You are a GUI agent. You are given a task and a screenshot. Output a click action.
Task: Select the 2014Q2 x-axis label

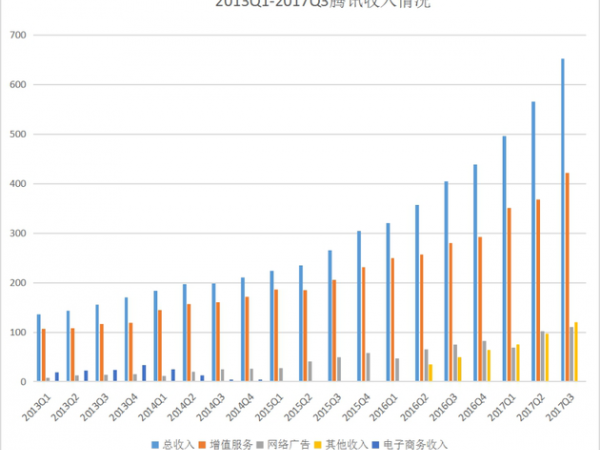[x=183, y=407]
